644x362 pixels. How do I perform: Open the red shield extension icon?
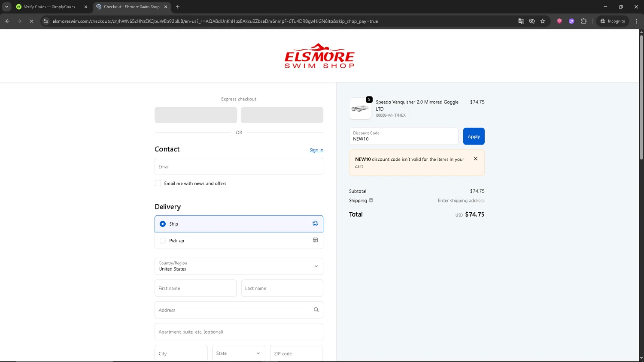tap(559, 21)
